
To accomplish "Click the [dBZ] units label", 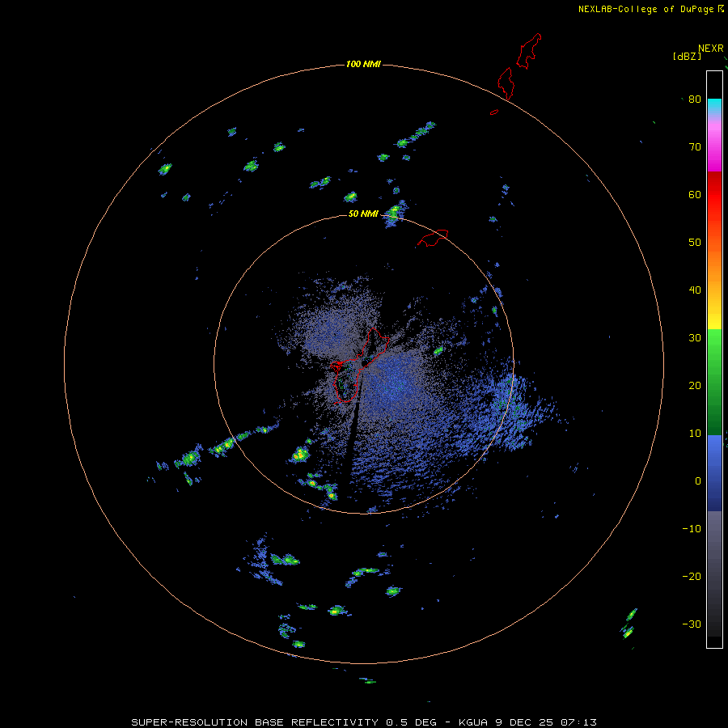I will [687, 56].
